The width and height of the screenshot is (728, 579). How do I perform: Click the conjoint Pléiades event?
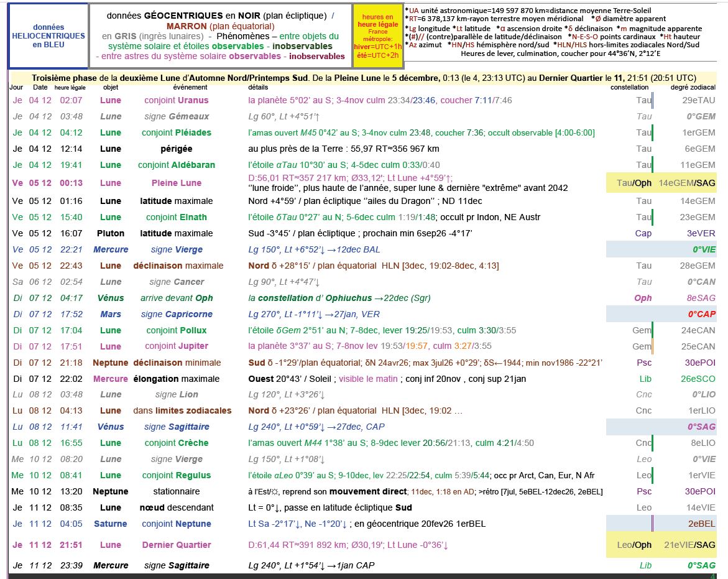tap(177, 132)
